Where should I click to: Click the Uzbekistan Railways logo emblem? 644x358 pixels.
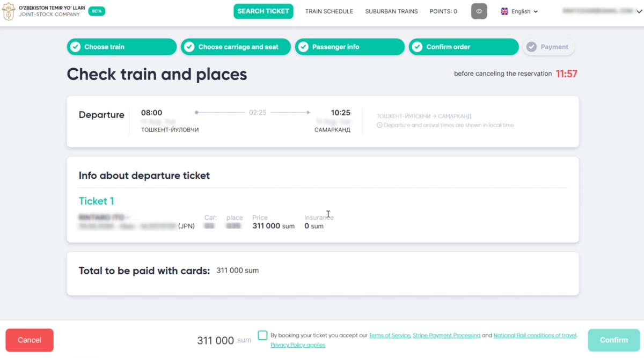(9, 11)
